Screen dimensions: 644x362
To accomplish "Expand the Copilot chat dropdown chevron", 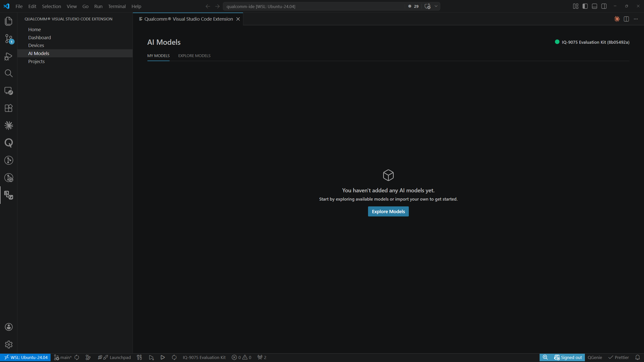I will coord(436,6).
